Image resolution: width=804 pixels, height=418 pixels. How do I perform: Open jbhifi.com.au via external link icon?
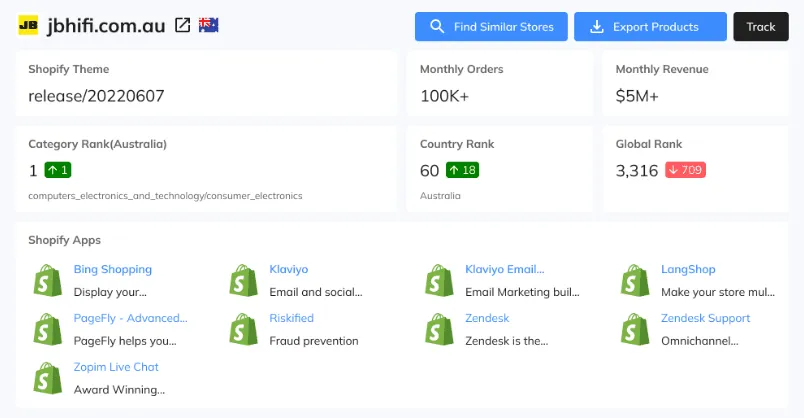(x=183, y=25)
